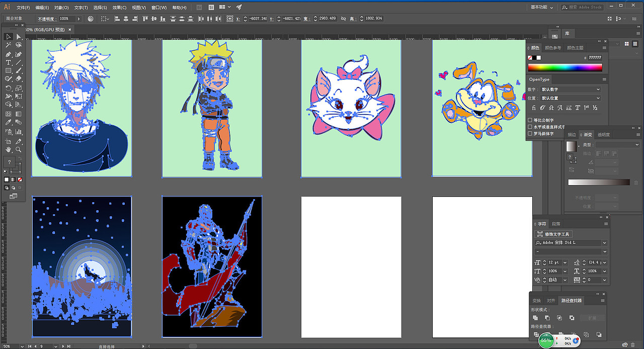Select the Scale tool

click(x=19, y=88)
